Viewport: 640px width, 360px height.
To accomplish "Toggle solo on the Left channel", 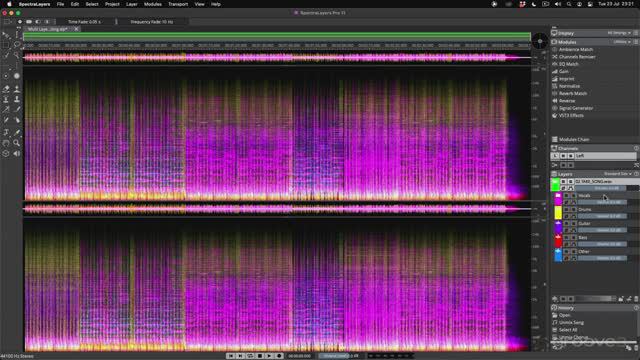I will click(571, 156).
